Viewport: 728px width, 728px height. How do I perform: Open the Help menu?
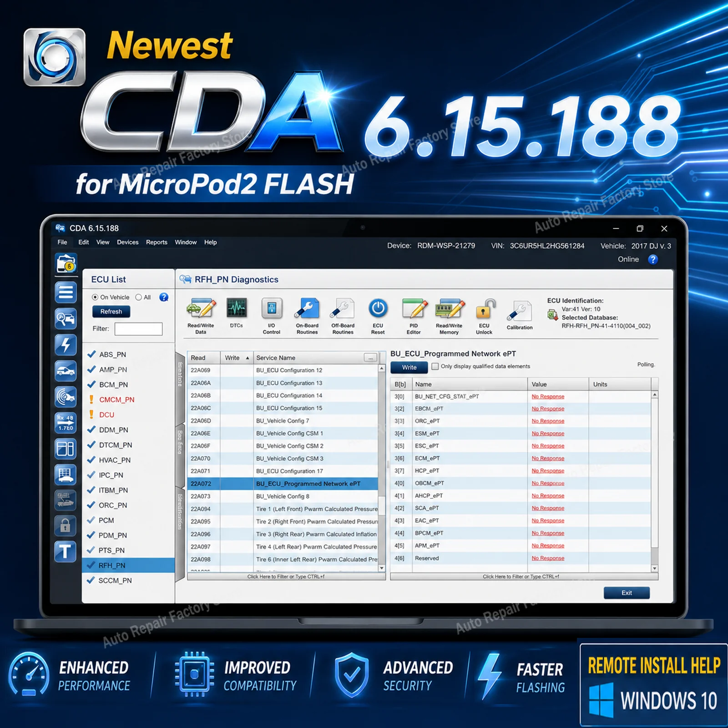pyautogui.click(x=210, y=242)
